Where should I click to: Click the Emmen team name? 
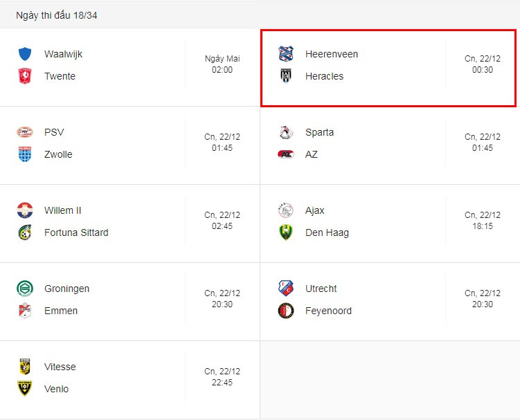point(61,311)
